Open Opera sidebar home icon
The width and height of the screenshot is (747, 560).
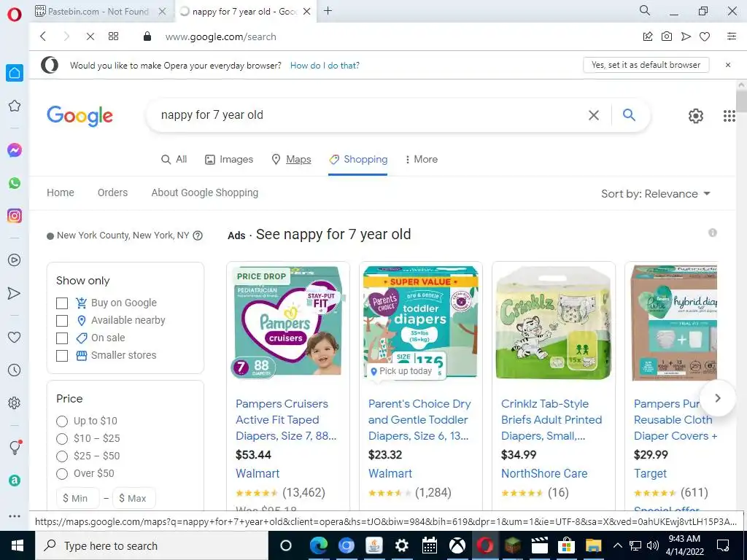15,73
